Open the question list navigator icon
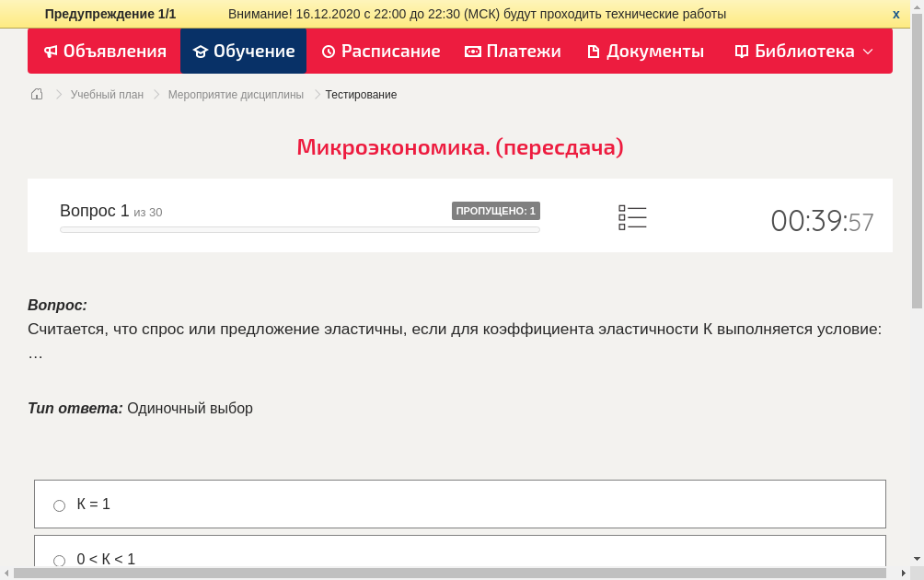 (x=632, y=217)
